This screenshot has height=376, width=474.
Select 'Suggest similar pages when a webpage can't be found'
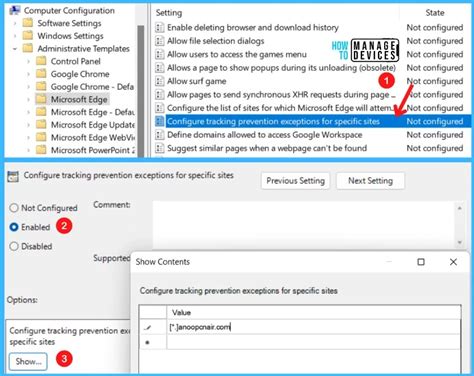click(267, 148)
